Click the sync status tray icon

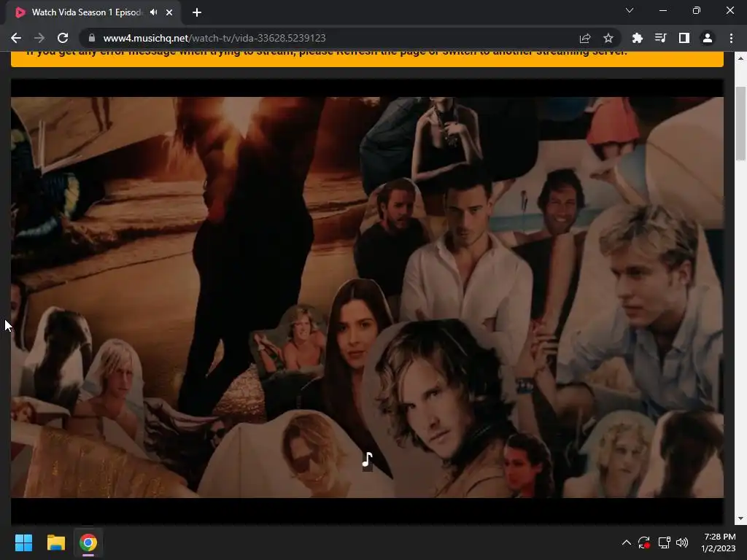[644, 542]
